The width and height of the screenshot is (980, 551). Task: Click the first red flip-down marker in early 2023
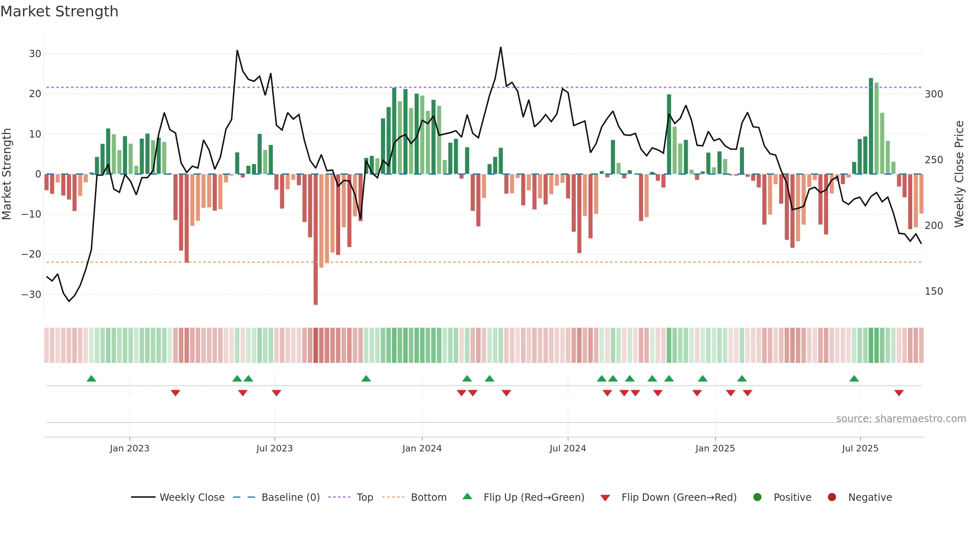[x=176, y=393]
